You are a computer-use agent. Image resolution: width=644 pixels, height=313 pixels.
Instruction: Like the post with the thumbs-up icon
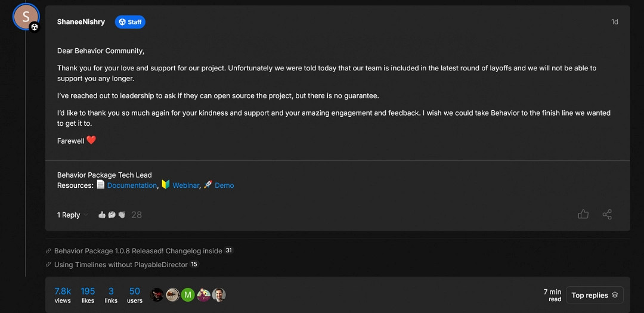(583, 215)
